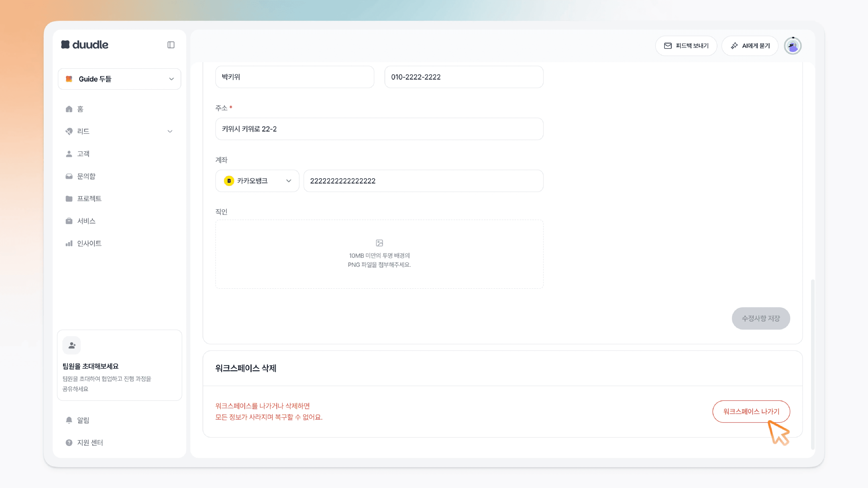868x488 pixels.
Task: Open the 카카오뱅크 bank dropdown
Action: click(x=257, y=181)
